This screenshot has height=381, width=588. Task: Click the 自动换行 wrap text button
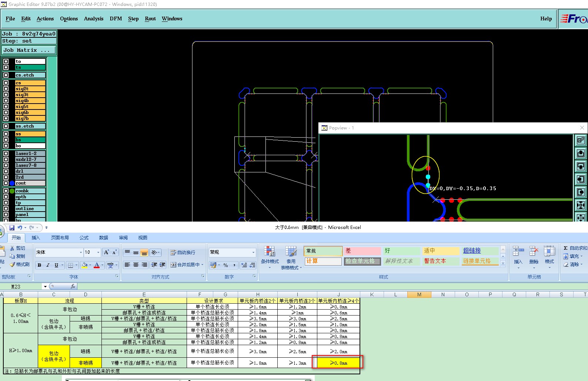[183, 252]
